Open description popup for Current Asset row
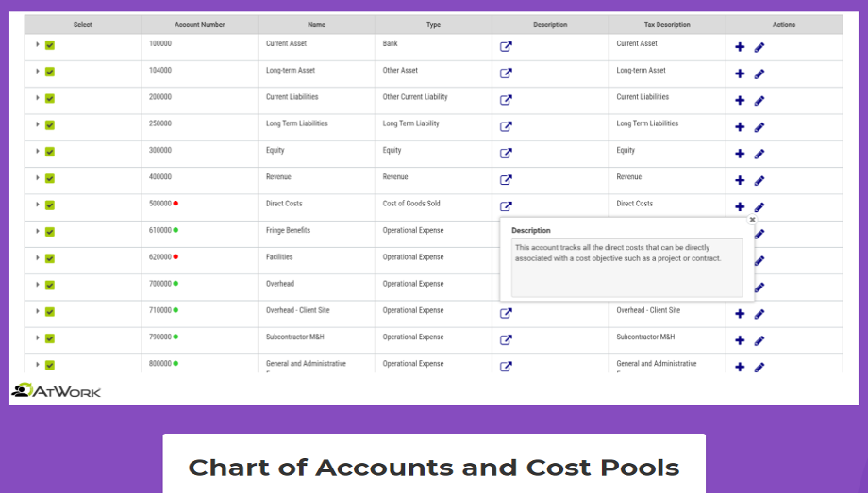Screen dimensions: 868x493 pyautogui.click(x=506, y=46)
